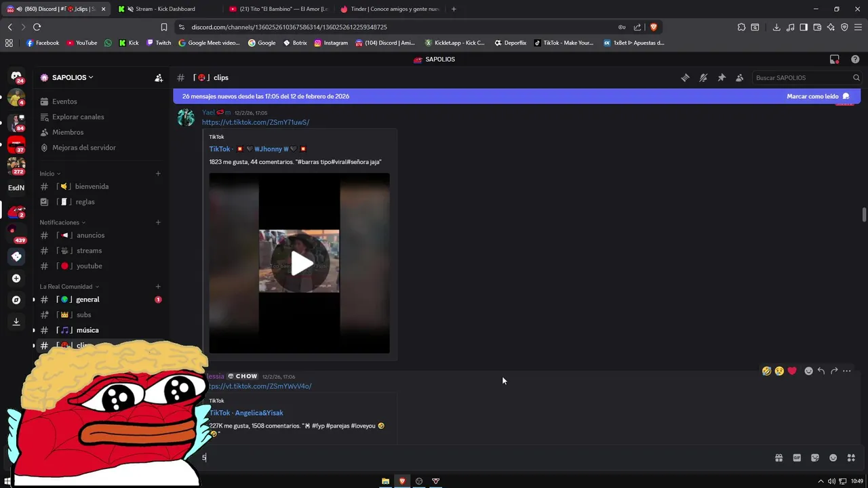Select the subs channel
Screen dimensions: 868x488
click(100, 315)
